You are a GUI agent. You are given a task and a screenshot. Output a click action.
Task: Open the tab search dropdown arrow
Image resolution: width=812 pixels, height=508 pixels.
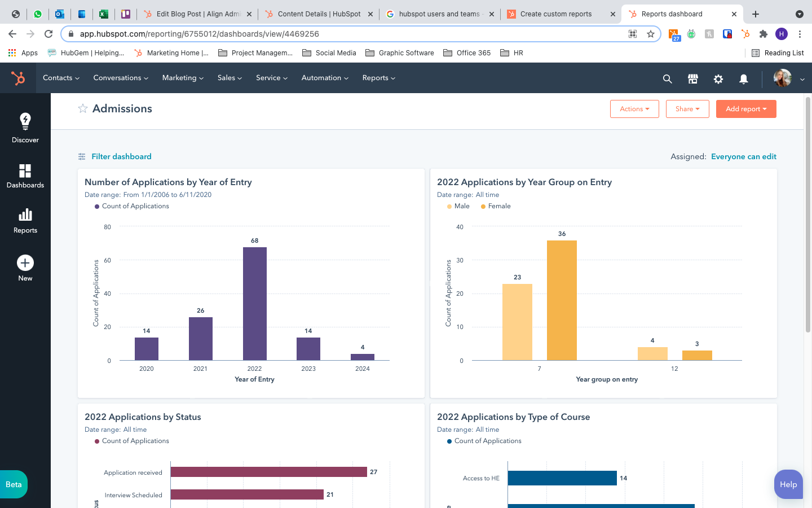tap(799, 14)
